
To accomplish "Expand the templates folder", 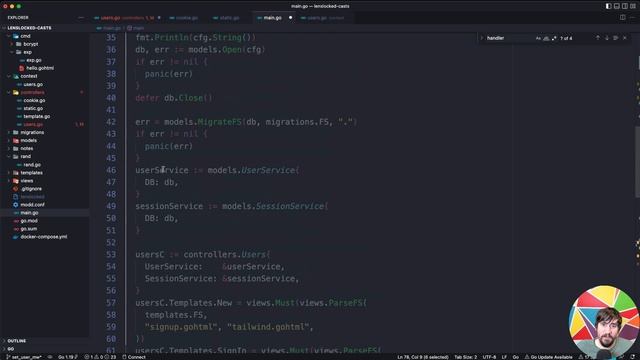I will (x=45, y=173).
